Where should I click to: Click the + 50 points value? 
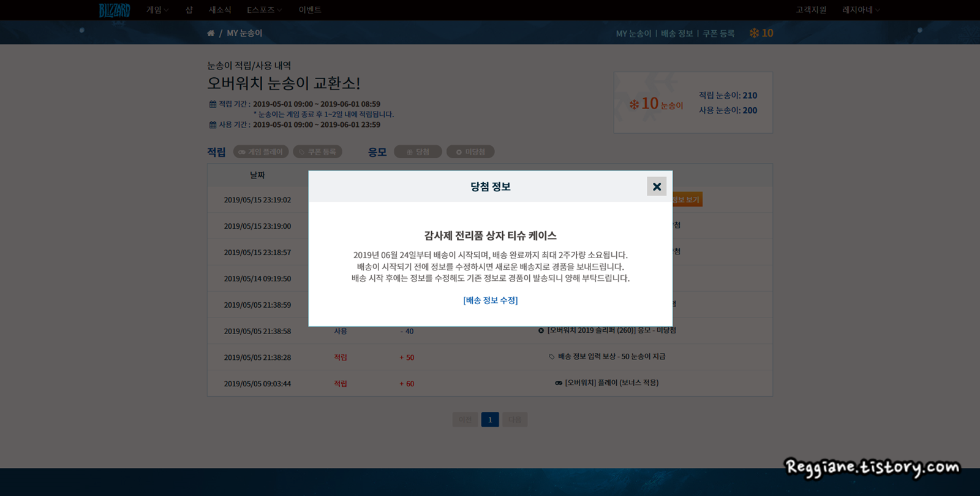point(407,357)
